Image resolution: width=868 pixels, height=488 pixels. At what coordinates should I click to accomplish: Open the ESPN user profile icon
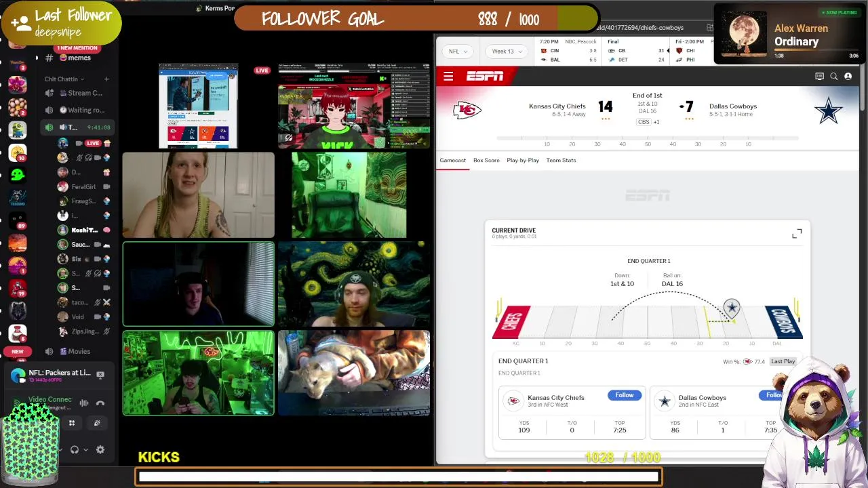pyautogui.click(x=848, y=77)
